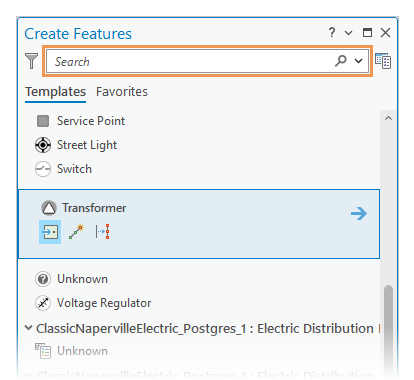Screen dimensions: 414x380
Task: Click inside the Search text field
Action: point(190,61)
